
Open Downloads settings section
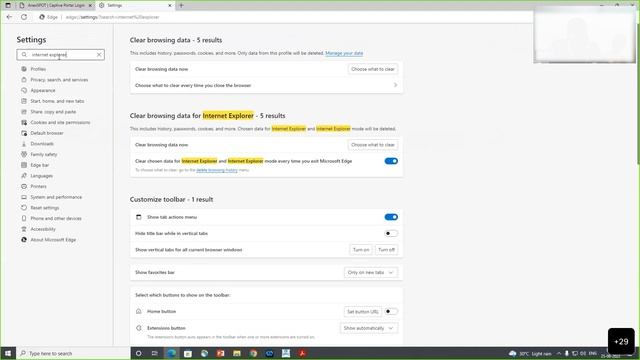[x=42, y=144]
